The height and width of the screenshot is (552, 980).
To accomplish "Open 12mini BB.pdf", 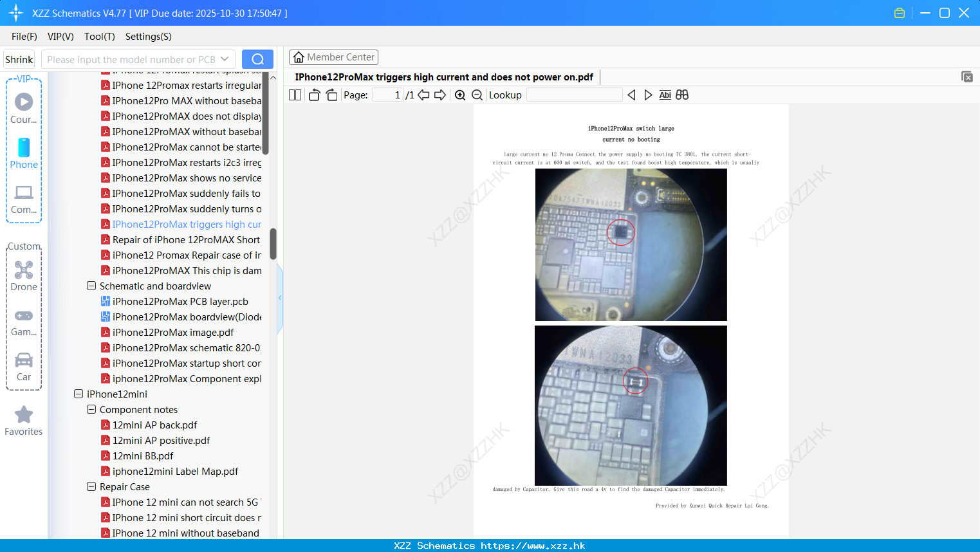I will [x=143, y=455].
